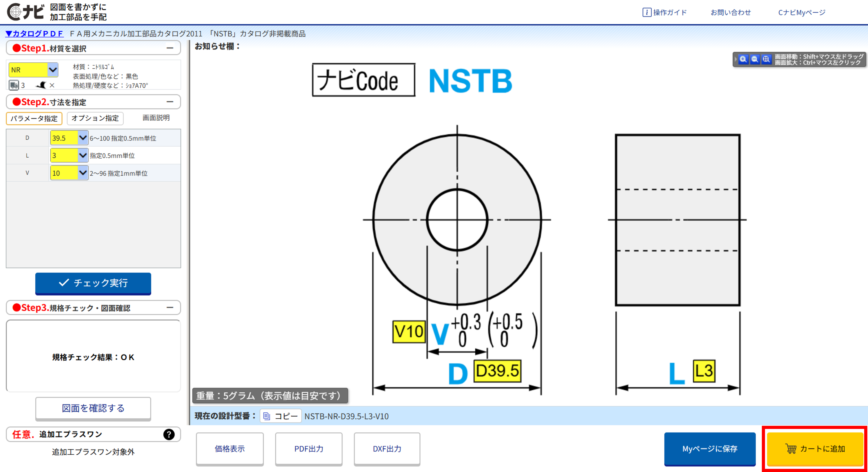
Task: Click the Cナビ logo
Action: tap(26, 12)
